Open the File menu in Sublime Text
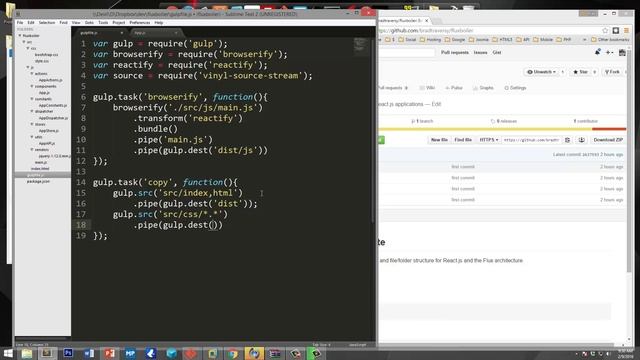Screen dimensions: 640x360 [x=20, y=23]
